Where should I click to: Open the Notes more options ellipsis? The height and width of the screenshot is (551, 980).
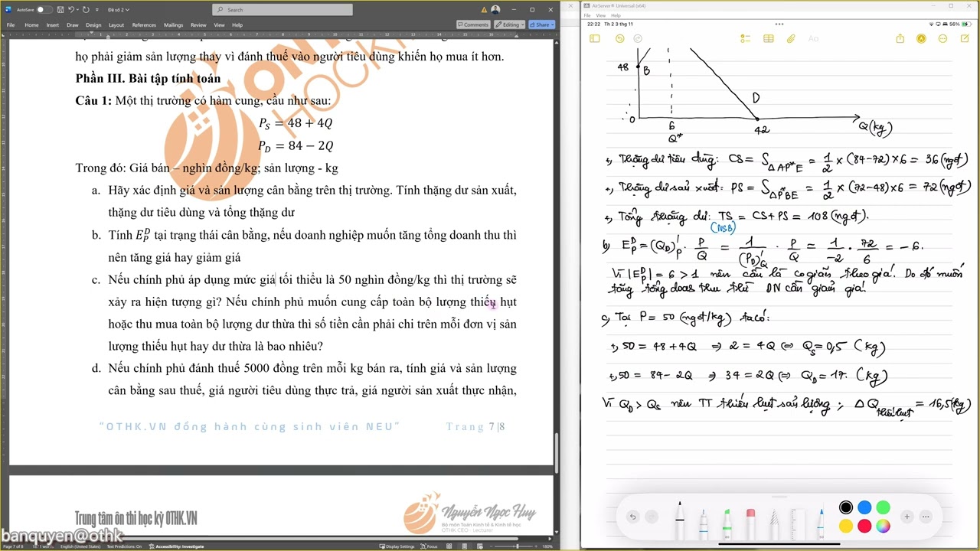[943, 38]
